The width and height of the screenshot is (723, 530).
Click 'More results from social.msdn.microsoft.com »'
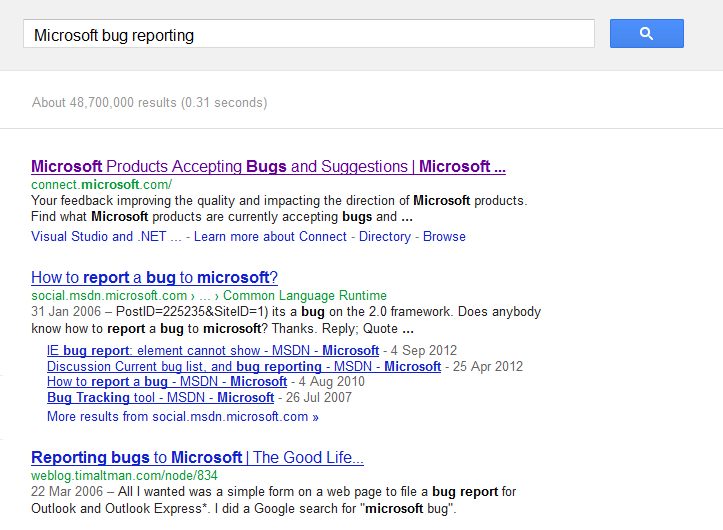pyautogui.click(x=183, y=417)
